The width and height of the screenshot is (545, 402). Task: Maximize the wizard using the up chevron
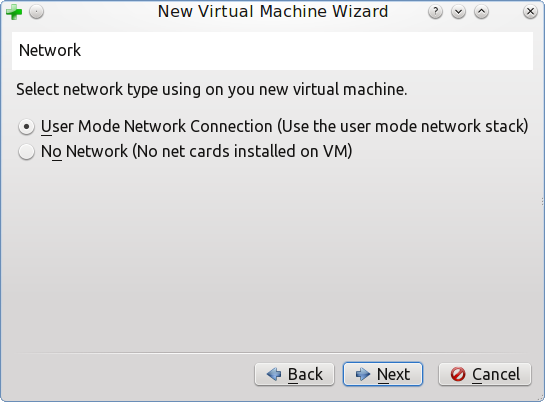point(481,12)
